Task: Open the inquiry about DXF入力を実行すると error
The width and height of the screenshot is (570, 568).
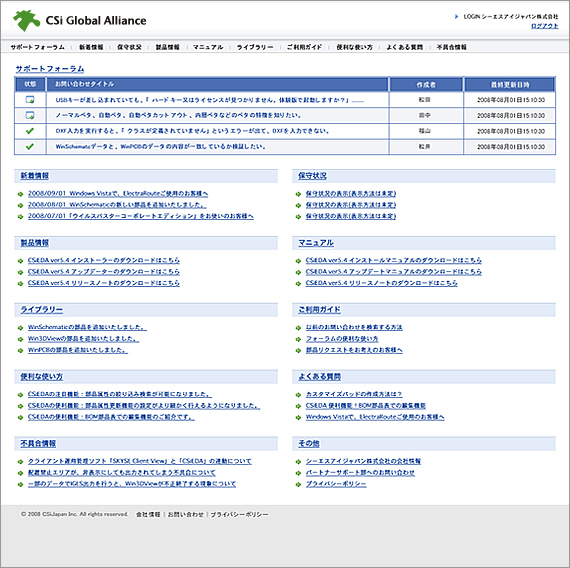Action: pyautogui.click(x=192, y=131)
